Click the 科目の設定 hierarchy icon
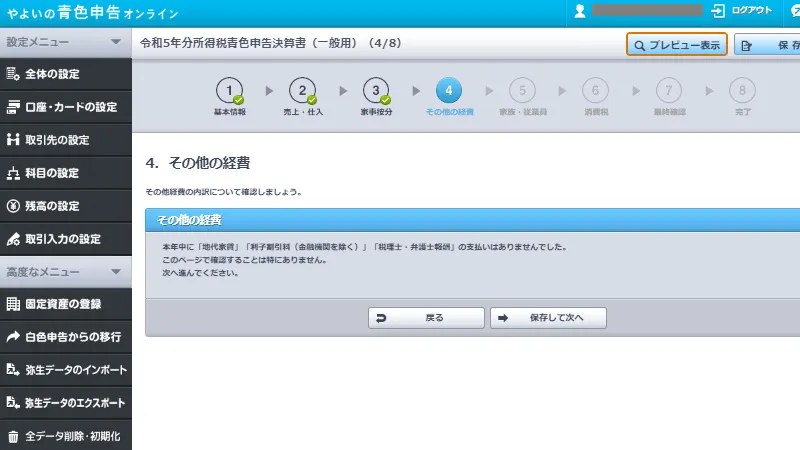Screen dimensions: 800x450 (13, 173)
